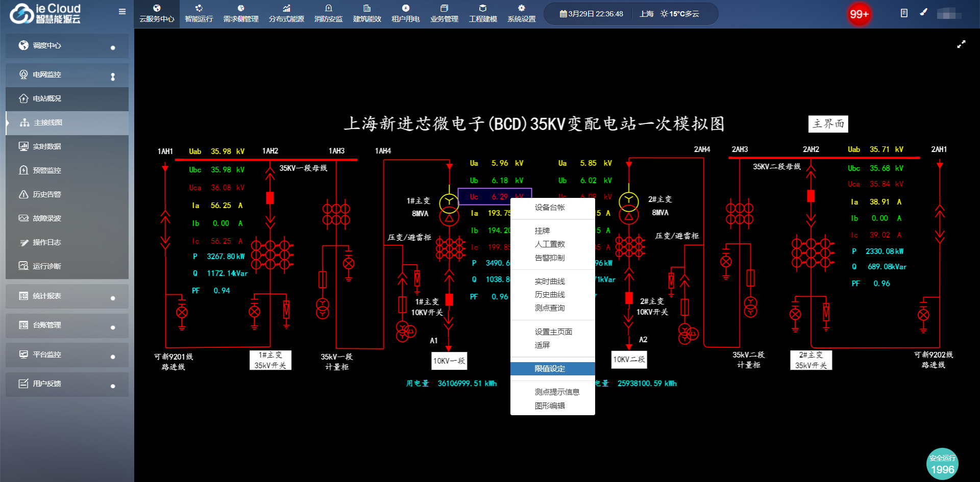Open 电站概况 sidebar item

click(67, 98)
